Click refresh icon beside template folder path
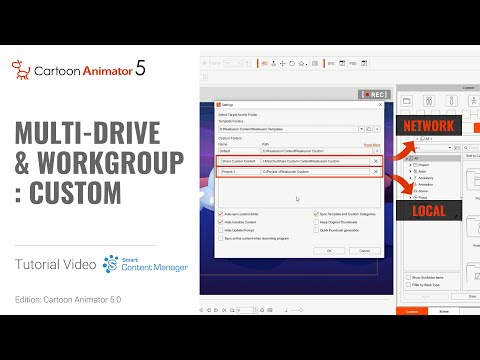Image resolution: width=480 pixels, height=360 pixels. click(x=369, y=129)
